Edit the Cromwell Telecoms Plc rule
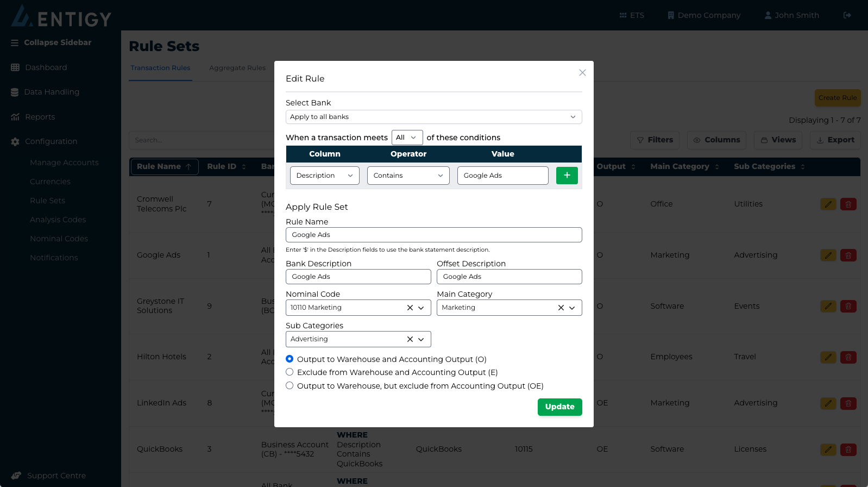 828,204
